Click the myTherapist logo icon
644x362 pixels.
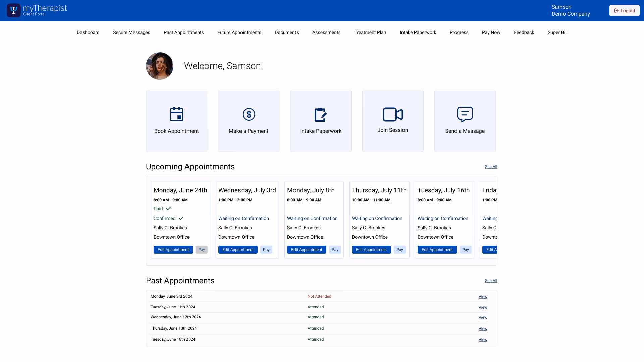(x=14, y=10)
